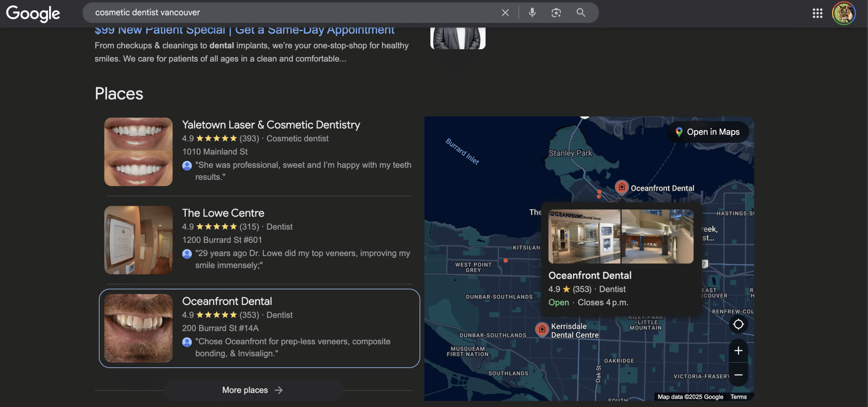Clear the search query with the X icon
Viewport: 868px width, 407px height.
[505, 13]
